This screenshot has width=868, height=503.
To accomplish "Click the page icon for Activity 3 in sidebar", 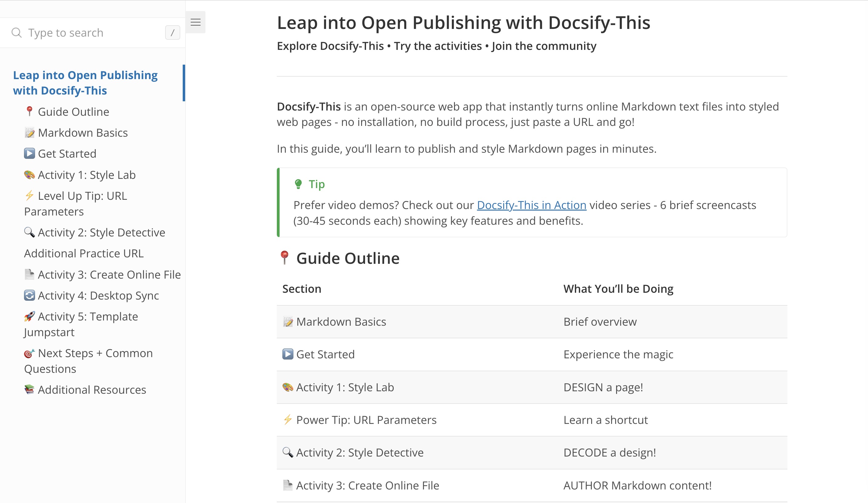I will [x=29, y=274].
